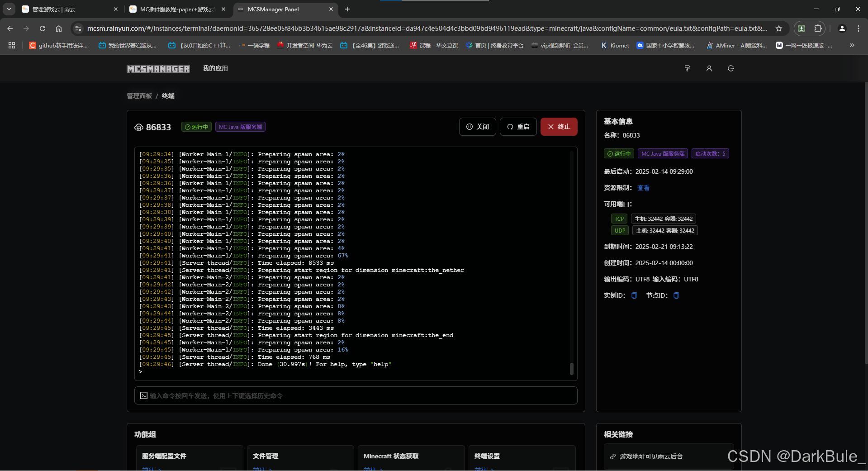Switch to the 管理游戏云 | 雨云 tab

pyautogui.click(x=70, y=9)
